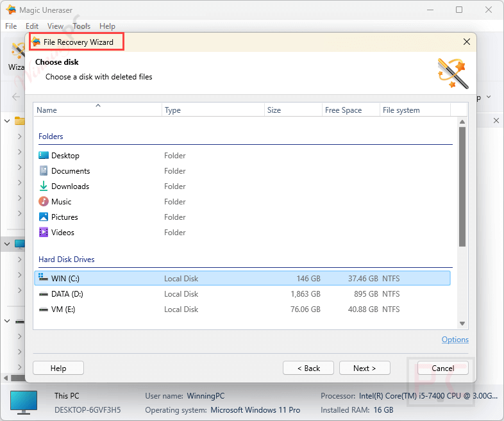504x421 pixels.
Task: Click the 1,863 GB size value
Action: click(305, 294)
